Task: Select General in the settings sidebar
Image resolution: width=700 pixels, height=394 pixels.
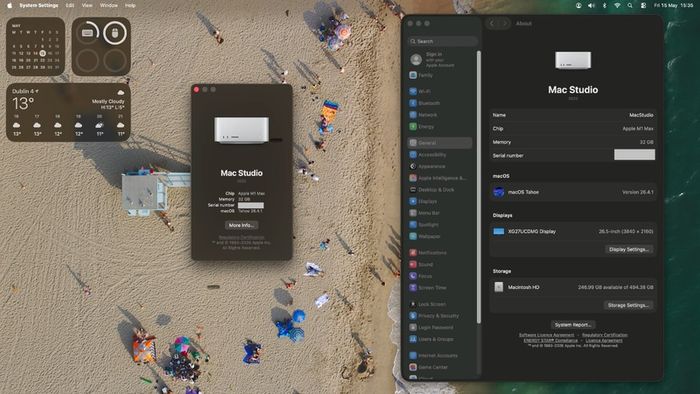Action: point(440,143)
